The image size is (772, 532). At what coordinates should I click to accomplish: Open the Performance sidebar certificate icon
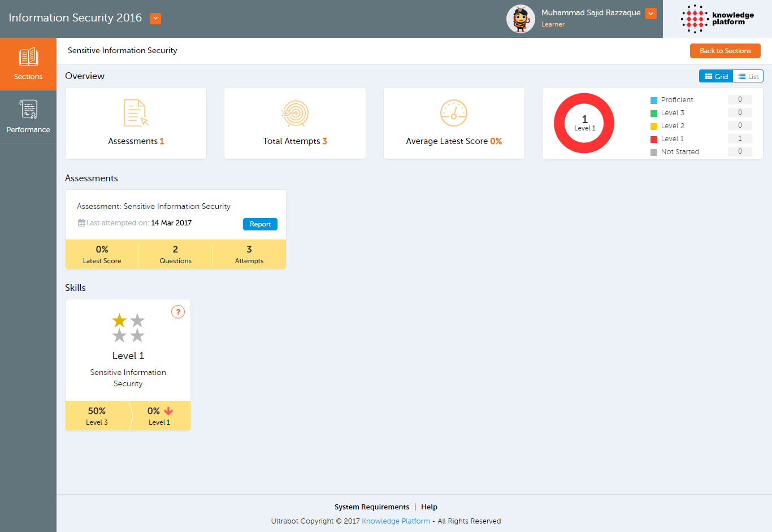[x=28, y=109]
